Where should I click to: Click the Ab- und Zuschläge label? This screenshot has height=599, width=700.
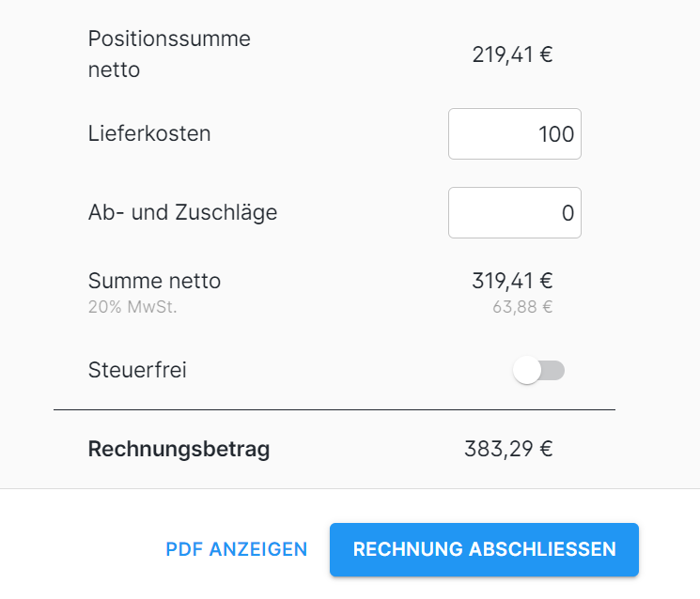pos(182,212)
